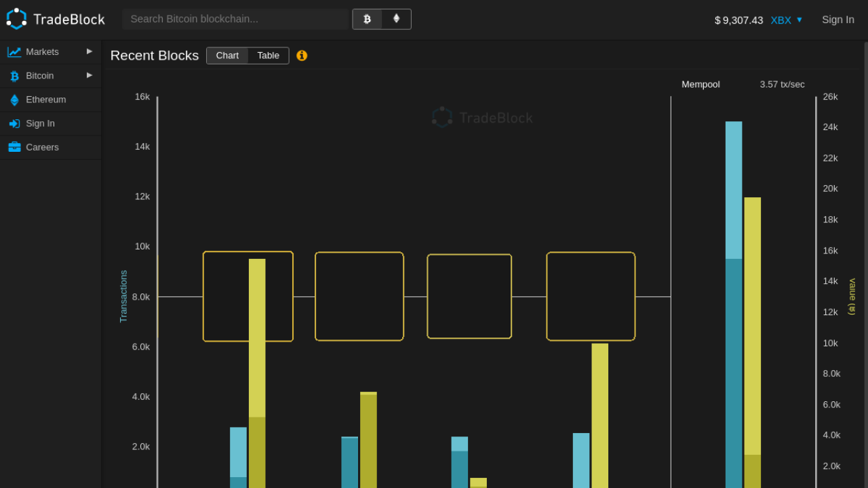Expand the Markets submenu arrow
Image resolution: width=868 pixels, height=488 pixels.
click(x=90, y=52)
